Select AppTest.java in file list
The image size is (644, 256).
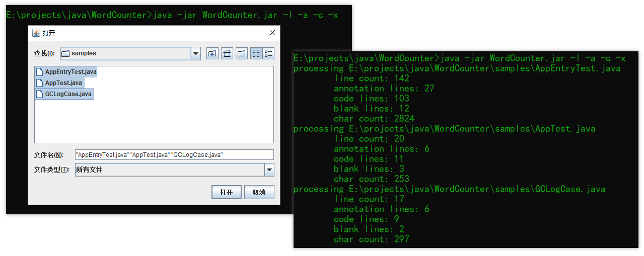point(59,83)
